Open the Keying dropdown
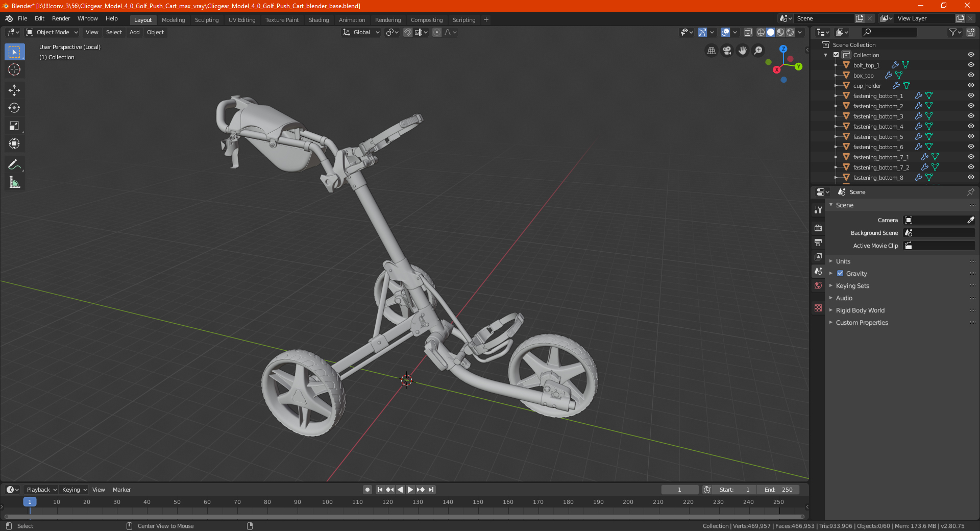980x531 pixels. [x=74, y=490]
